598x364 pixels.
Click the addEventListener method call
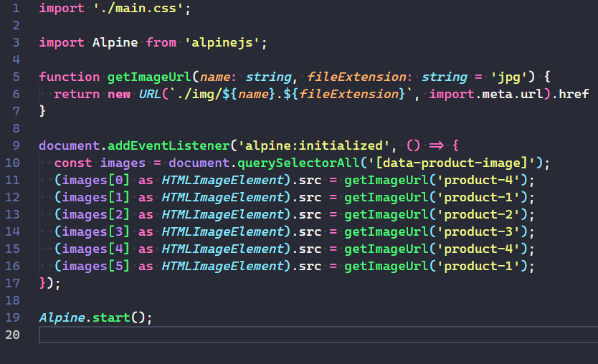pos(169,145)
